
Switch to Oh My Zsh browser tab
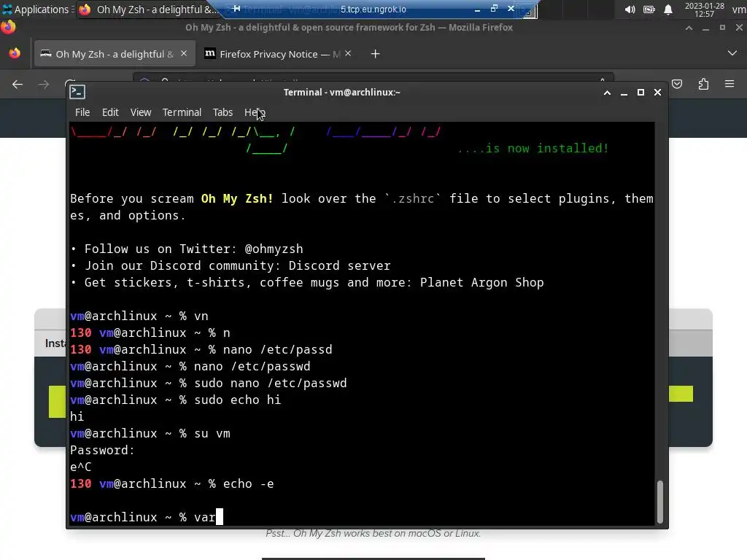click(x=113, y=54)
